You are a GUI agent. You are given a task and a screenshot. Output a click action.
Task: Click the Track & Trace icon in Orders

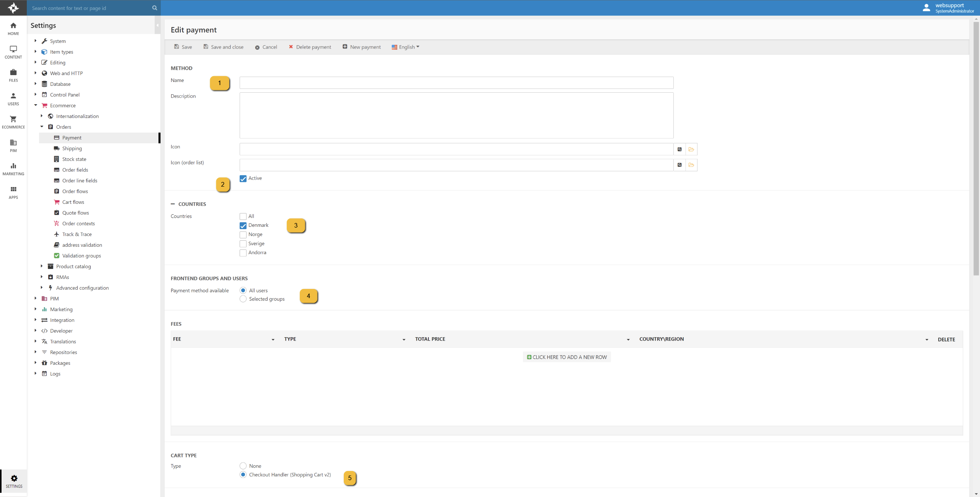pyautogui.click(x=56, y=234)
